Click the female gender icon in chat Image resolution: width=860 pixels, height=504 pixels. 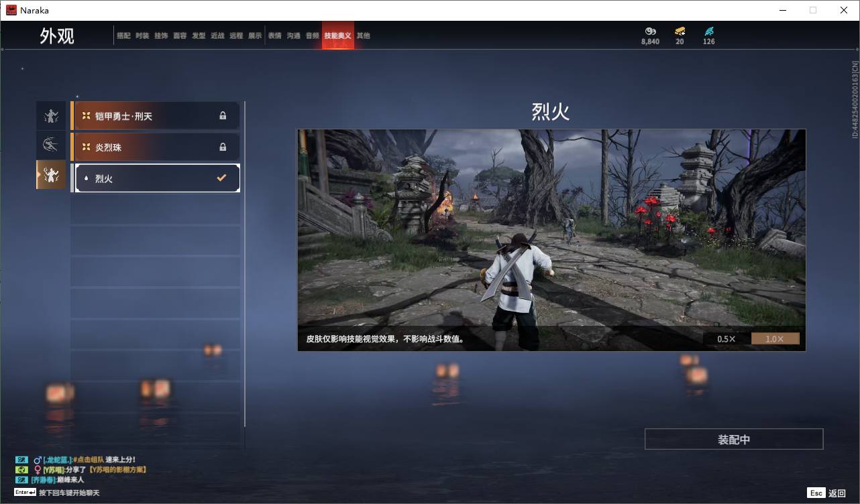click(x=38, y=470)
